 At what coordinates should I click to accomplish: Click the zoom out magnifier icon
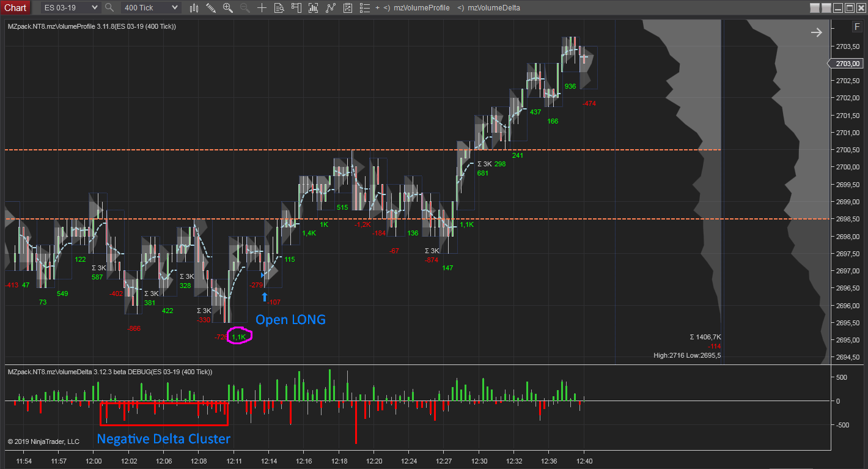pyautogui.click(x=245, y=8)
